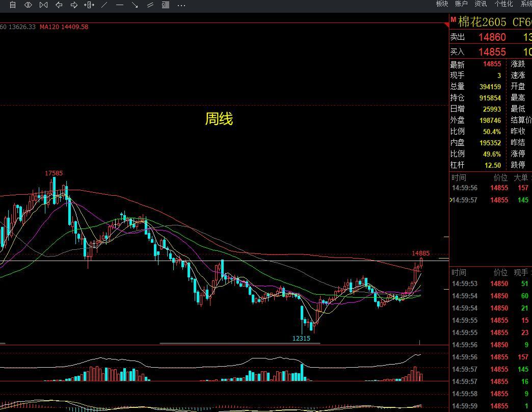Click the 持仓 value 915854

click(x=490, y=98)
